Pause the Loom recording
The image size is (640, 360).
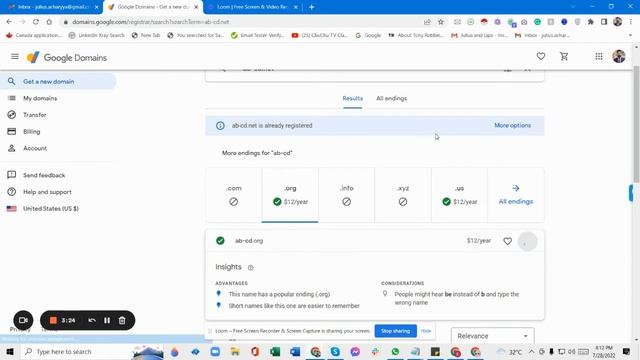107,320
